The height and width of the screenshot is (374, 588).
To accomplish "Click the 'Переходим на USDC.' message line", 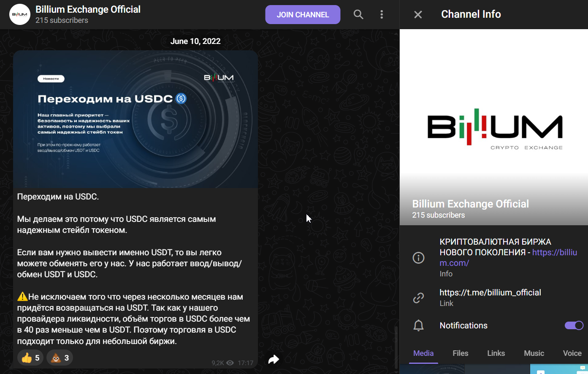I will click(58, 197).
